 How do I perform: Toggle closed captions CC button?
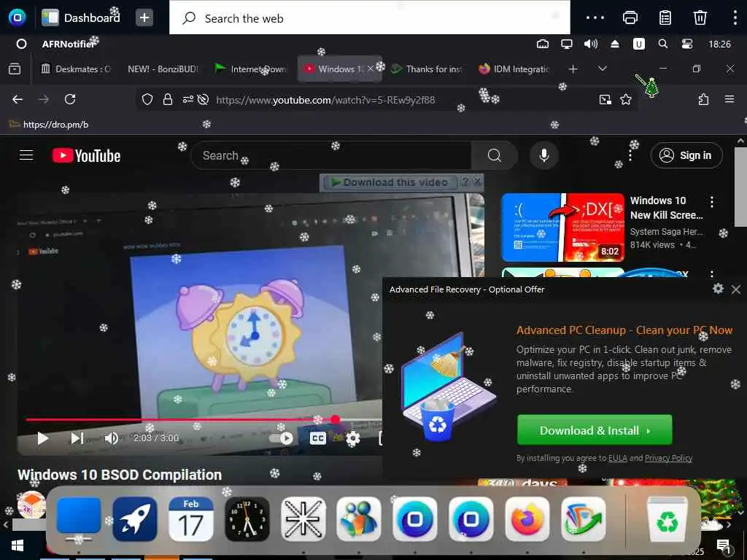[x=318, y=438]
